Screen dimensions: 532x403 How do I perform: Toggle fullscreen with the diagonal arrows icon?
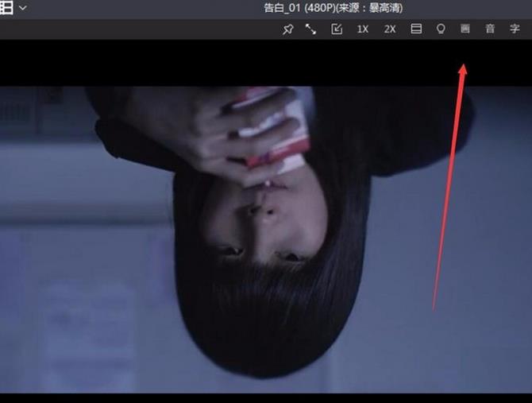(x=310, y=29)
